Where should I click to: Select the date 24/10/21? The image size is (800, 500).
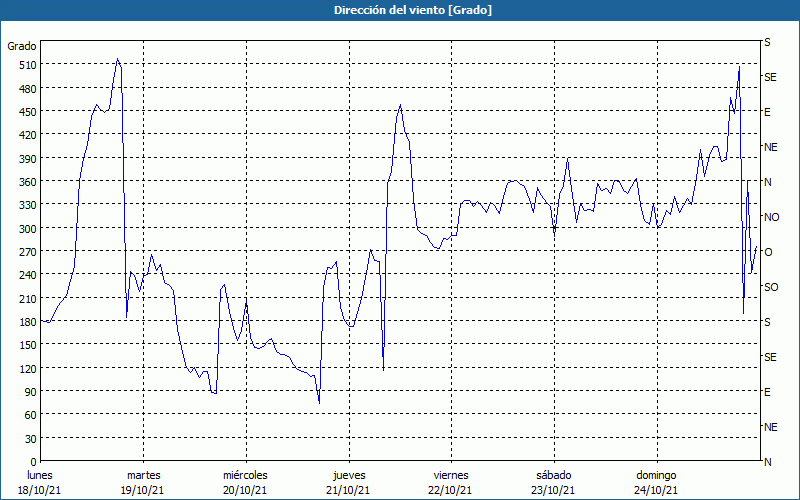click(656, 491)
